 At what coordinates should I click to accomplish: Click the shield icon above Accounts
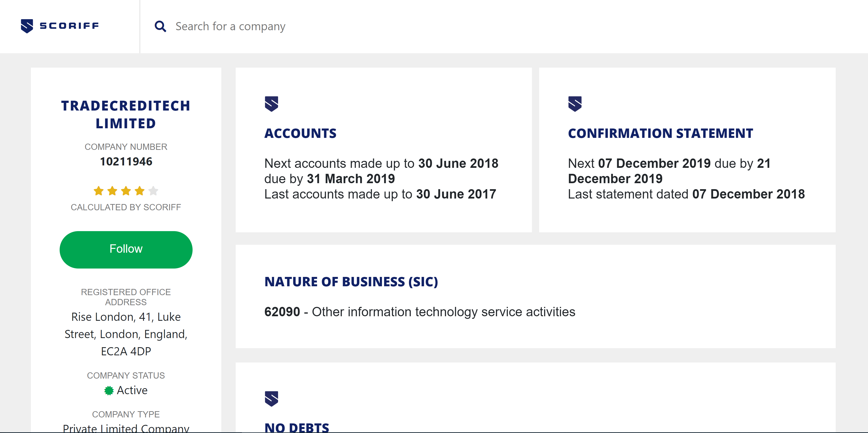tap(271, 104)
